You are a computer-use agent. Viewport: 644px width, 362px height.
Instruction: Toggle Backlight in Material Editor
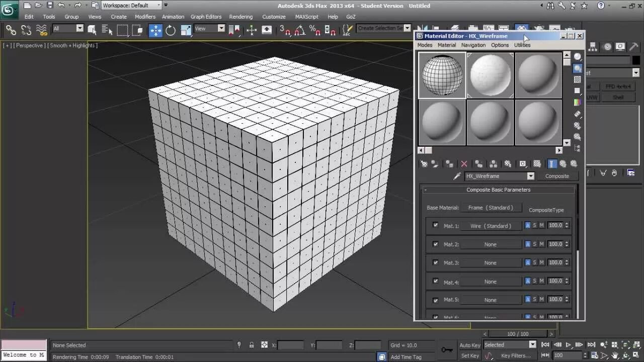[577, 68]
